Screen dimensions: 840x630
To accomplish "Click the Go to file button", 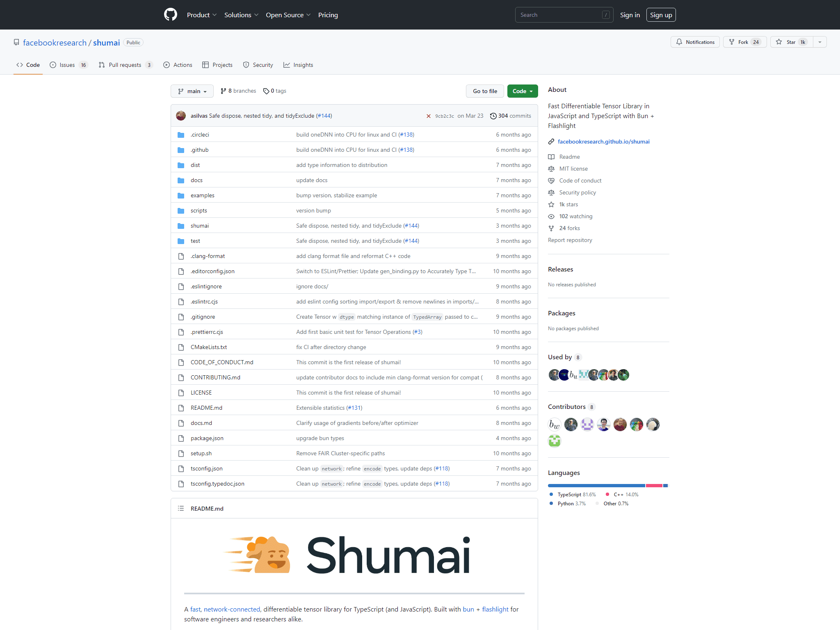I will coord(485,91).
